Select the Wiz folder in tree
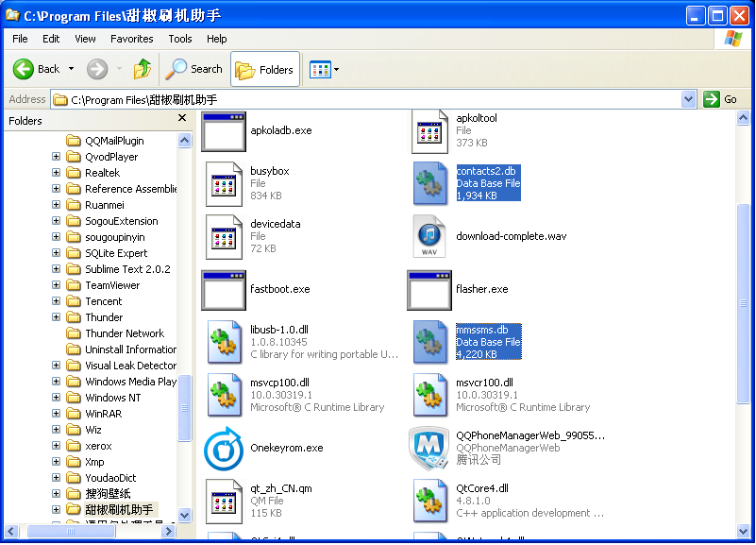 coord(84,429)
